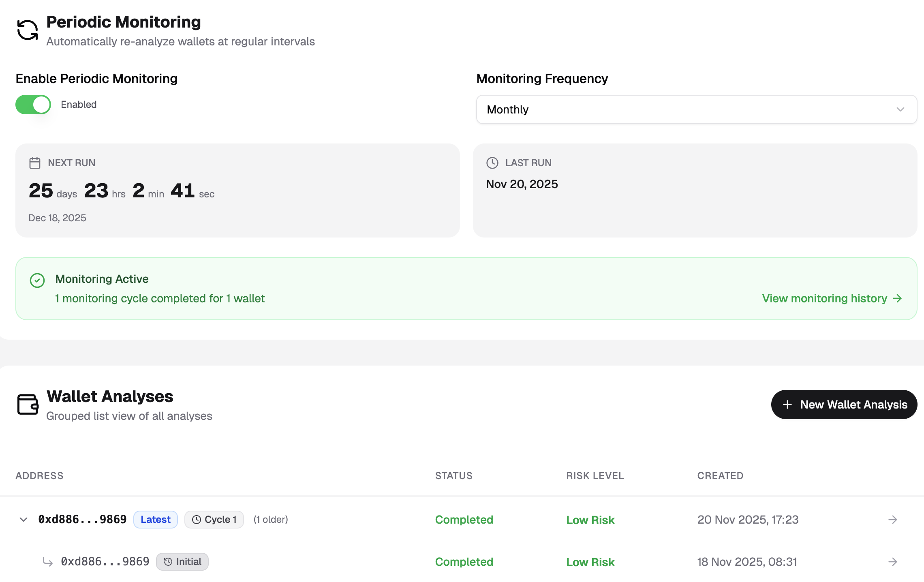Click the Wallet Analyses wallet icon
The image size is (924, 582).
pos(28,404)
